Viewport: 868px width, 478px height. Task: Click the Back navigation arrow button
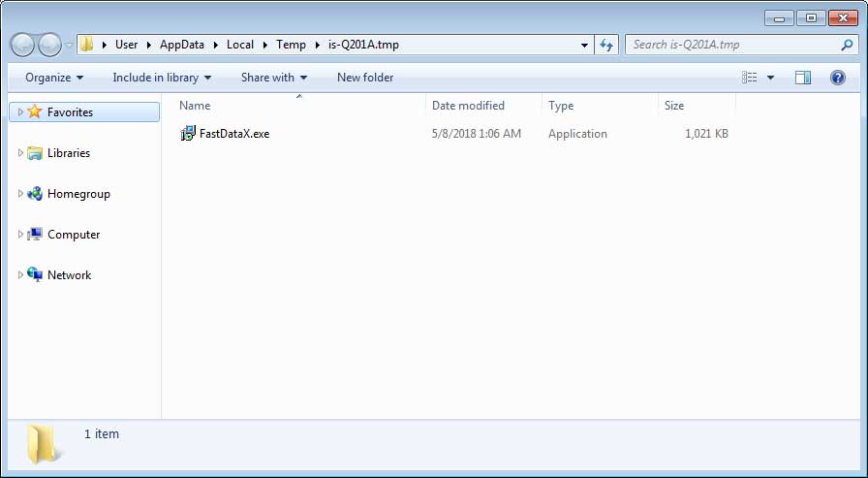coord(23,45)
